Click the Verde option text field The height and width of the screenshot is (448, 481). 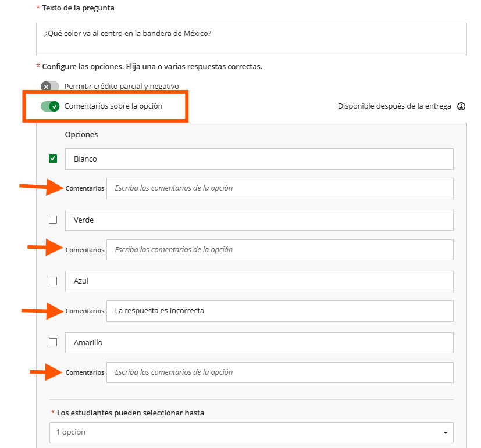(x=259, y=220)
